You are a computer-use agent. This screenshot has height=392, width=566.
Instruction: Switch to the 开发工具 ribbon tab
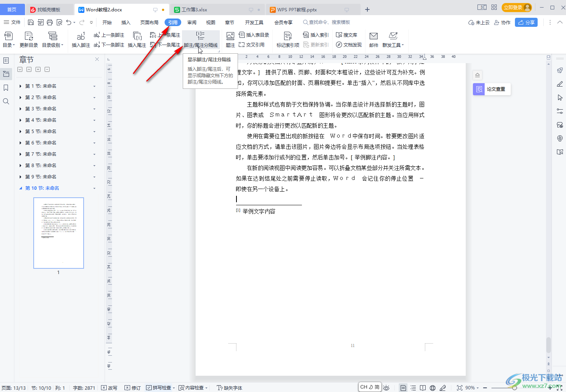point(254,22)
